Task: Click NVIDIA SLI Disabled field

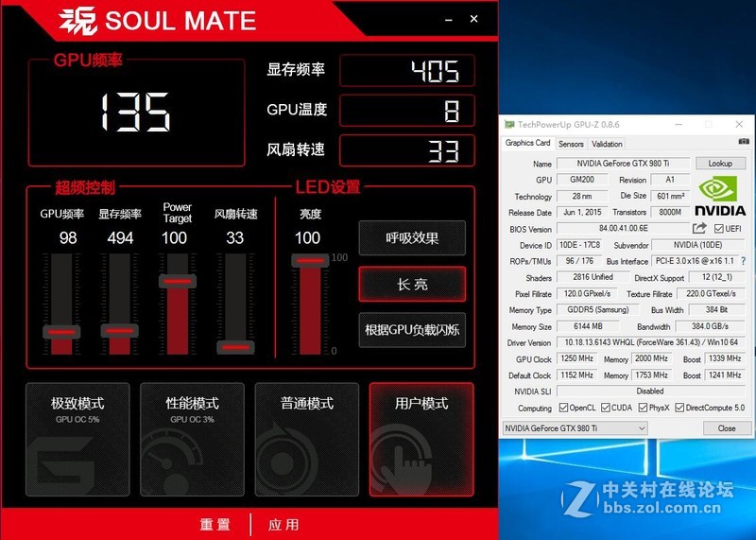Action: tap(649, 391)
